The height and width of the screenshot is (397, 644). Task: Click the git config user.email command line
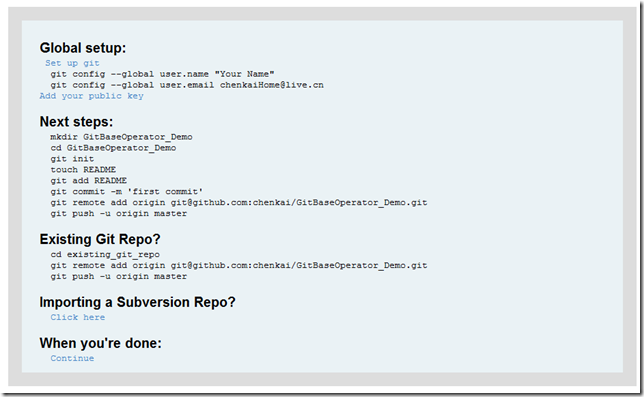[x=187, y=85]
